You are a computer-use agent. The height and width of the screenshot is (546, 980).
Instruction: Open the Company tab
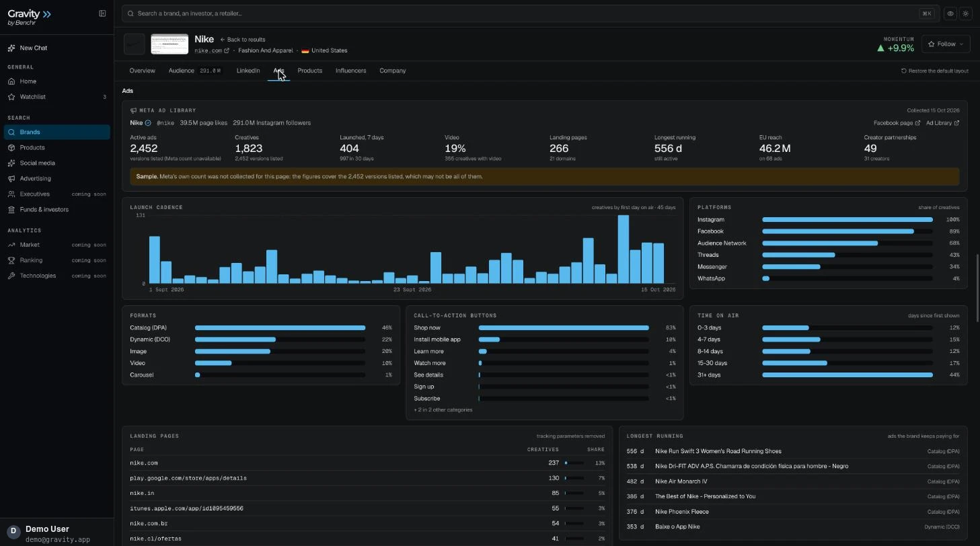(x=392, y=71)
